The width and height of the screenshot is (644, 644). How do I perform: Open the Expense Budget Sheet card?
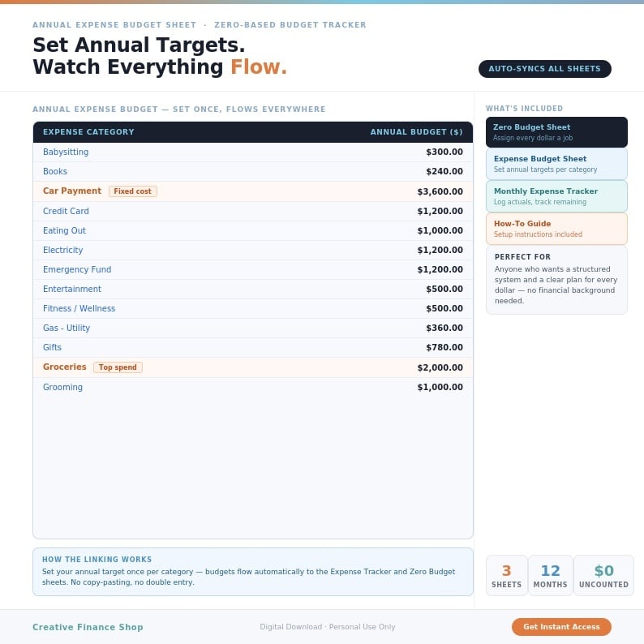556,164
